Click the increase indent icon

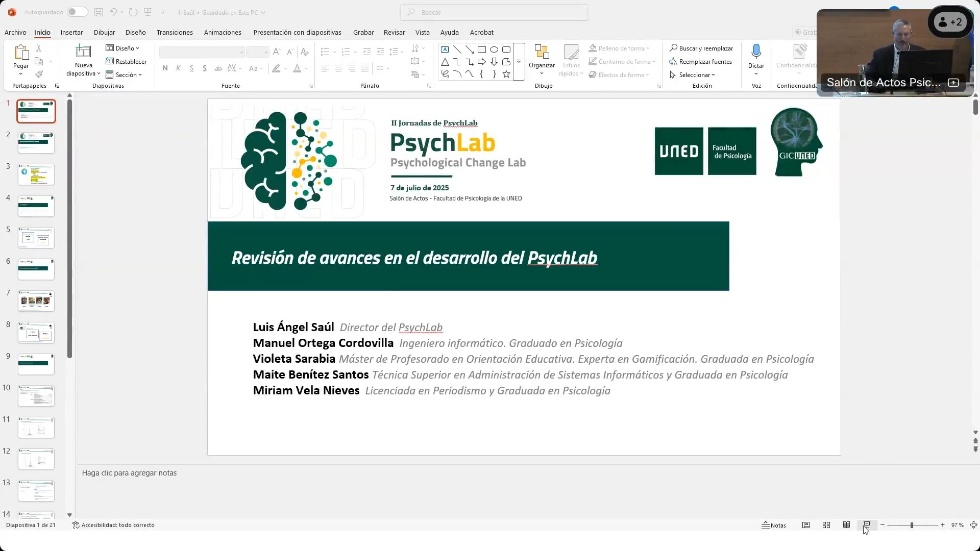click(x=380, y=52)
